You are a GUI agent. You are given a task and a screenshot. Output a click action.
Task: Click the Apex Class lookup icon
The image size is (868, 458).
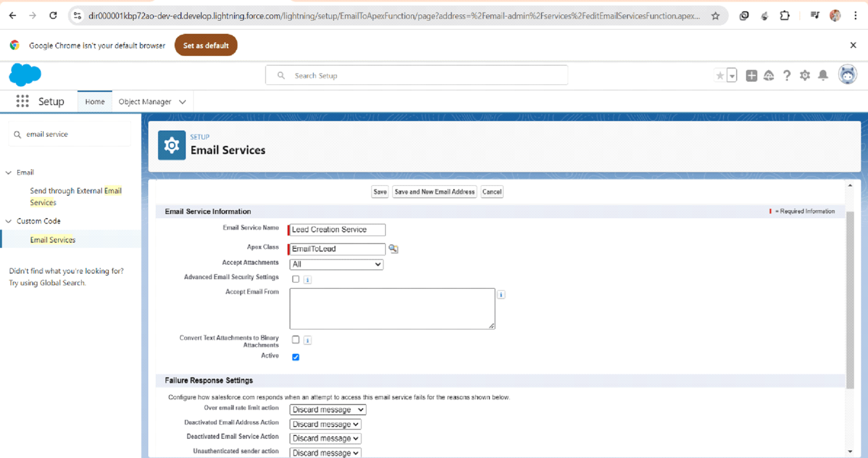click(393, 249)
